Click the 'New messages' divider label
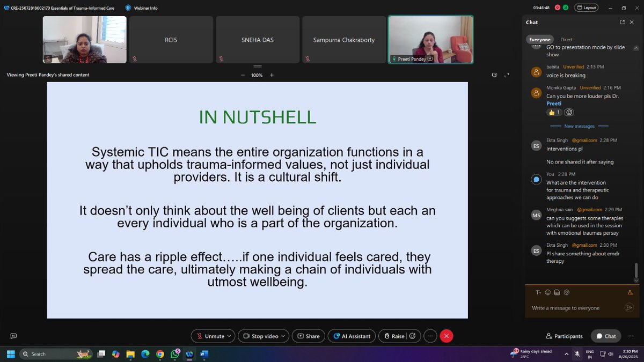The width and height of the screenshot is (644, 362). click(579, 126)
